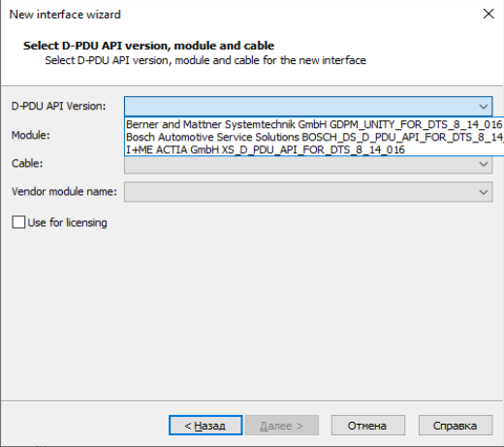The width and height of the screenshot is (504, 447).
Task: Click the Vendor module name field
Action: coord(308,192)
